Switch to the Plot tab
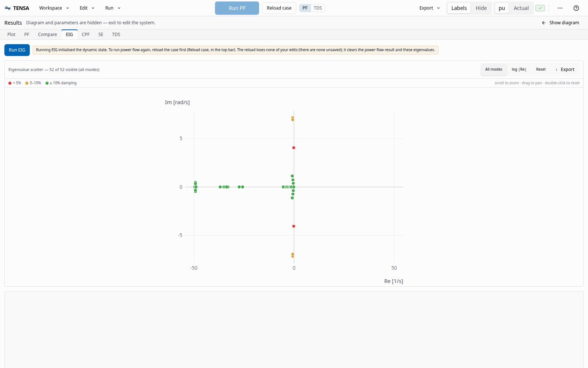Image resolution: width=588 pixels, height=368 pixels. pyautogui.click(x=11, y=35)
